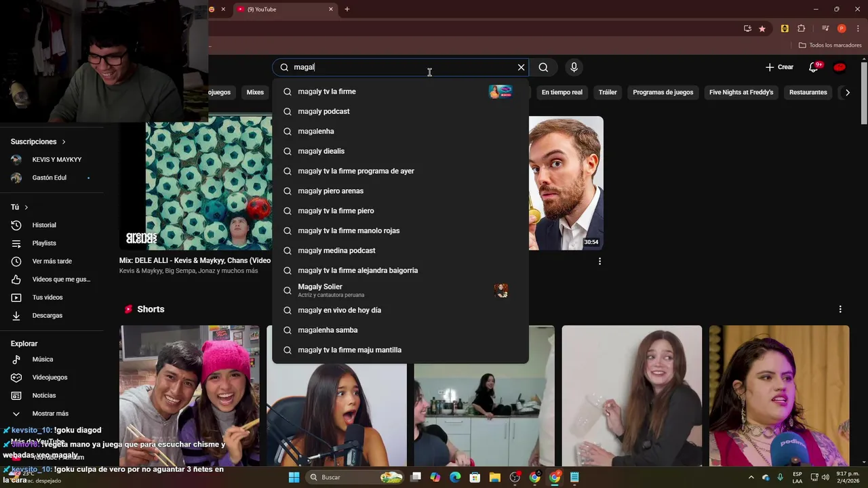Click the magnifier search button beside the search box
868x488 pixels.
pos(543,67)
